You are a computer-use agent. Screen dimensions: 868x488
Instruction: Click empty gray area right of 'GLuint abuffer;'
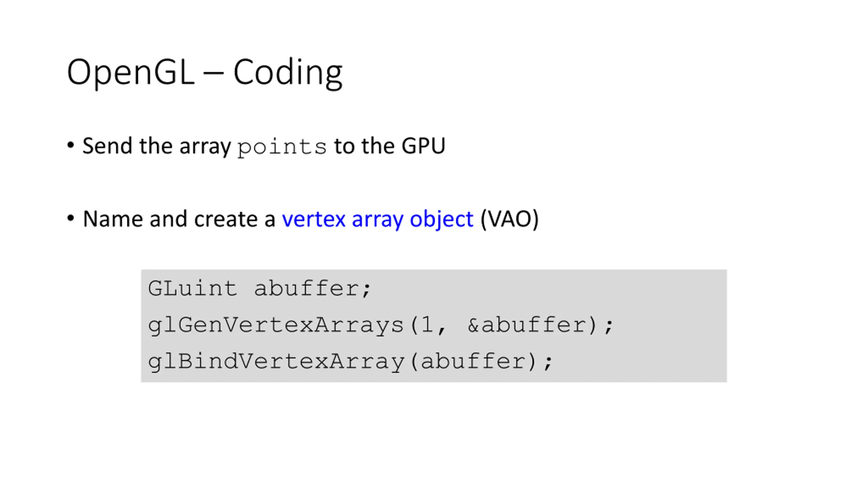click(x=549, y=288)
